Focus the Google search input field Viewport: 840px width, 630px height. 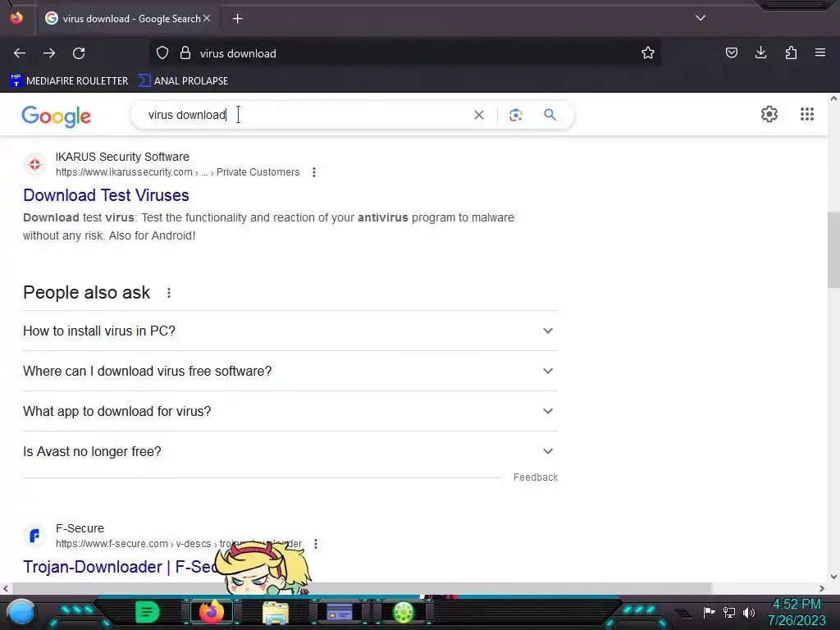click(305, 115)
